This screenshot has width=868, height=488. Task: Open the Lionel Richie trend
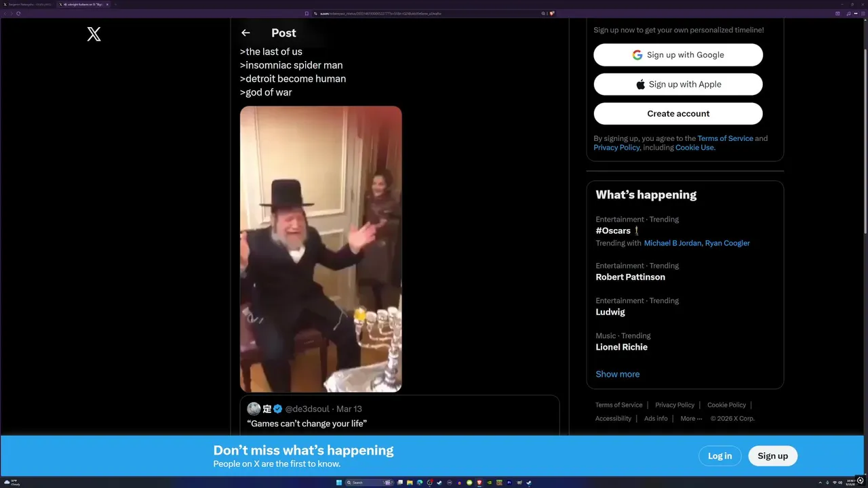pos(622,347)
